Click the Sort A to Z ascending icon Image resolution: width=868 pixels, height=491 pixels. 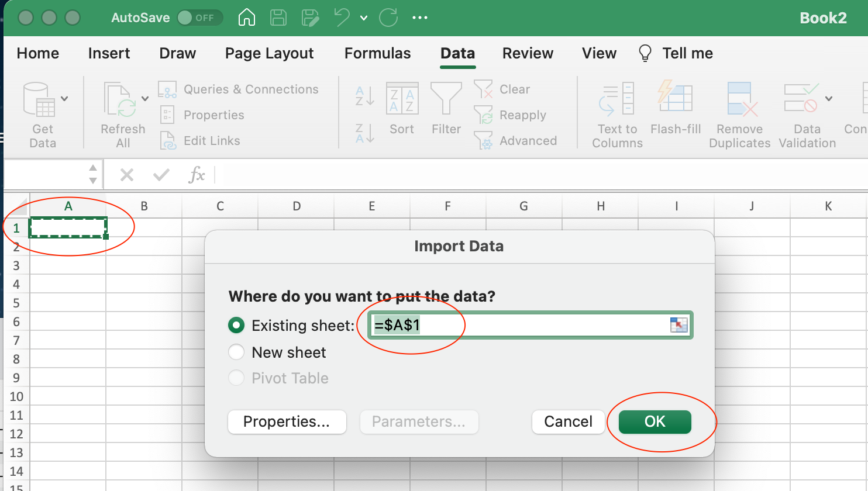click(364, 95)
